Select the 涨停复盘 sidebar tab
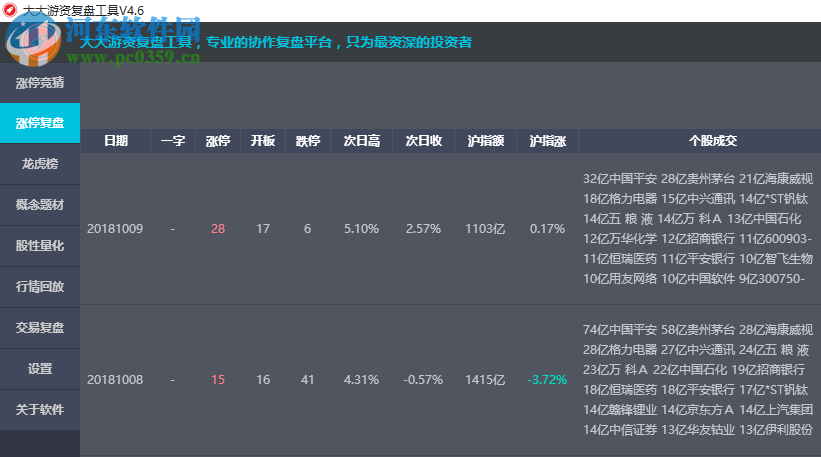 pyautogui.click(x=40, y=124)
